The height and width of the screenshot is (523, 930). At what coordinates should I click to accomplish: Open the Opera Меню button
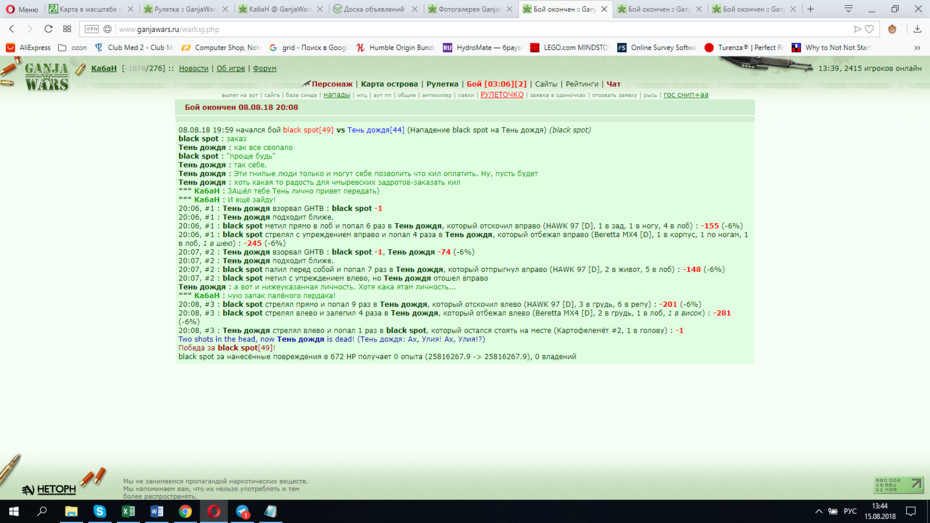[21, 9]
